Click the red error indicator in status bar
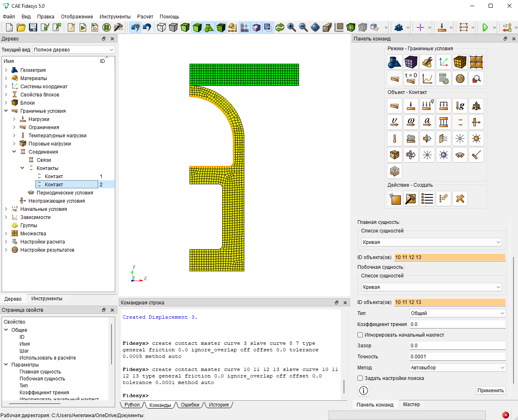The image size is (518, 420). tap(506, 415)
